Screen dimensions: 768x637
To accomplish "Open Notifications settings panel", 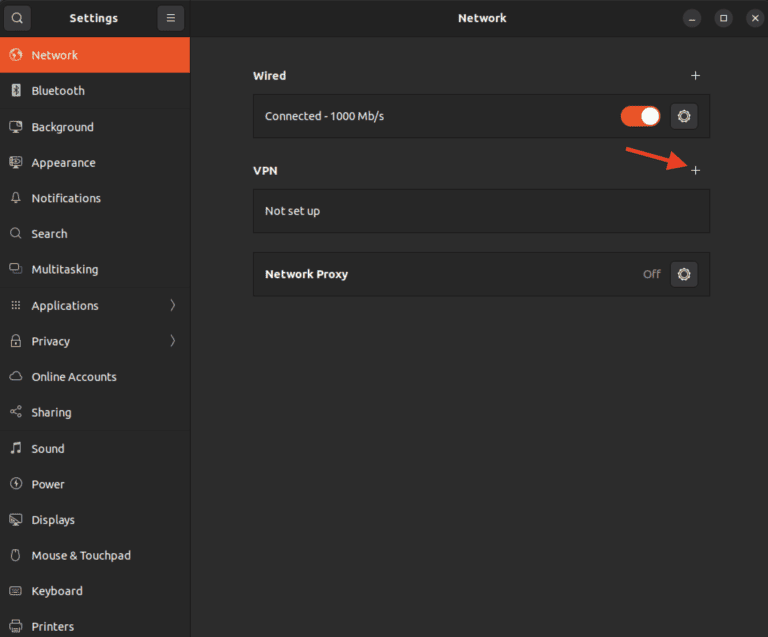I will tap(66, 198).
